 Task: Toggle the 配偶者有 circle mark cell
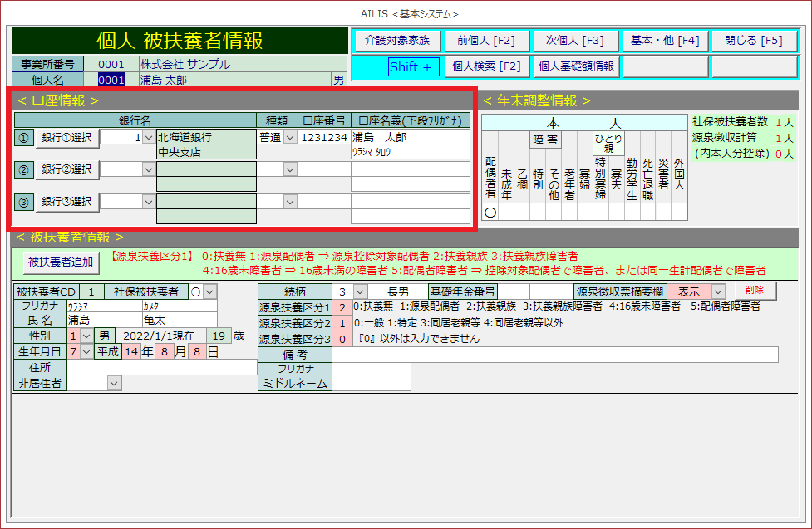click(x=490, y=212)
